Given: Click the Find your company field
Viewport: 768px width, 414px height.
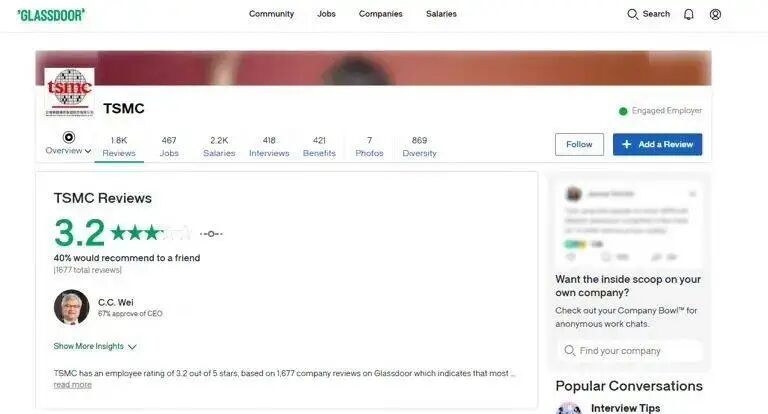Looking at the screenshot, I should [x=629, y=351].
